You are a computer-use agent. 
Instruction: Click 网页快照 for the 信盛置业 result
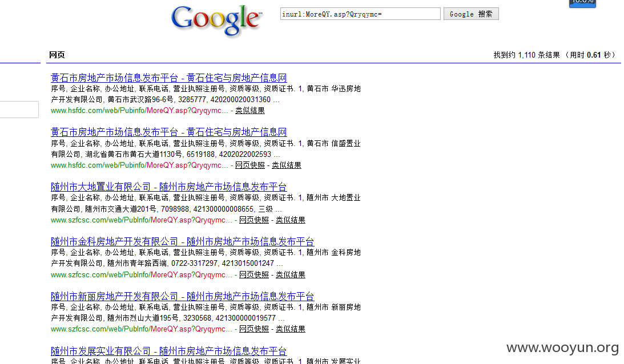click(x=250, y=165)
